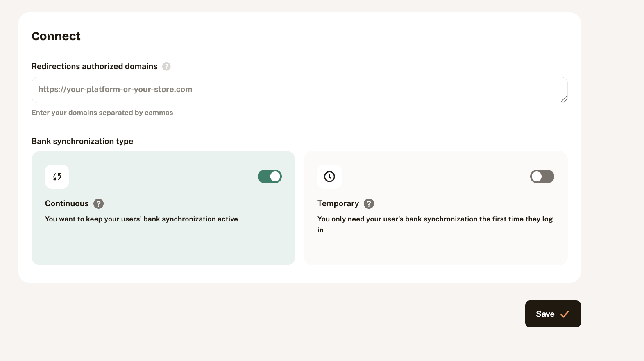Click 'Enter your domains separated by commas' hint

pos(102,113)
